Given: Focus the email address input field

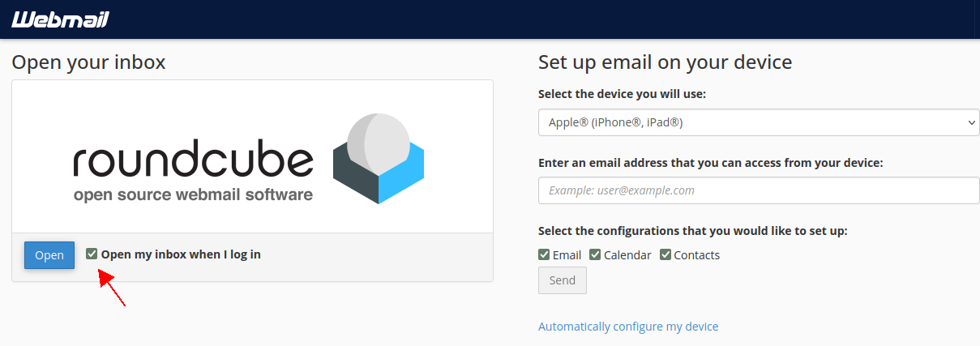Looking at the screenshot, I should click(x=758, y=190).
